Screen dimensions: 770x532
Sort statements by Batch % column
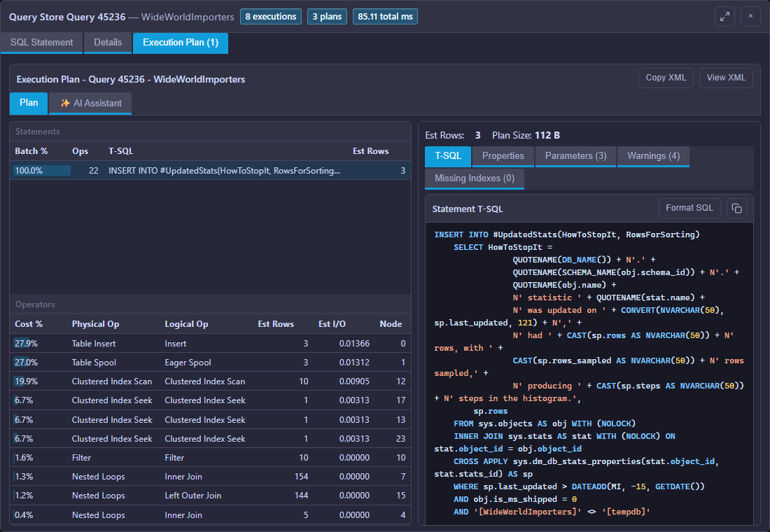point(31,151)
